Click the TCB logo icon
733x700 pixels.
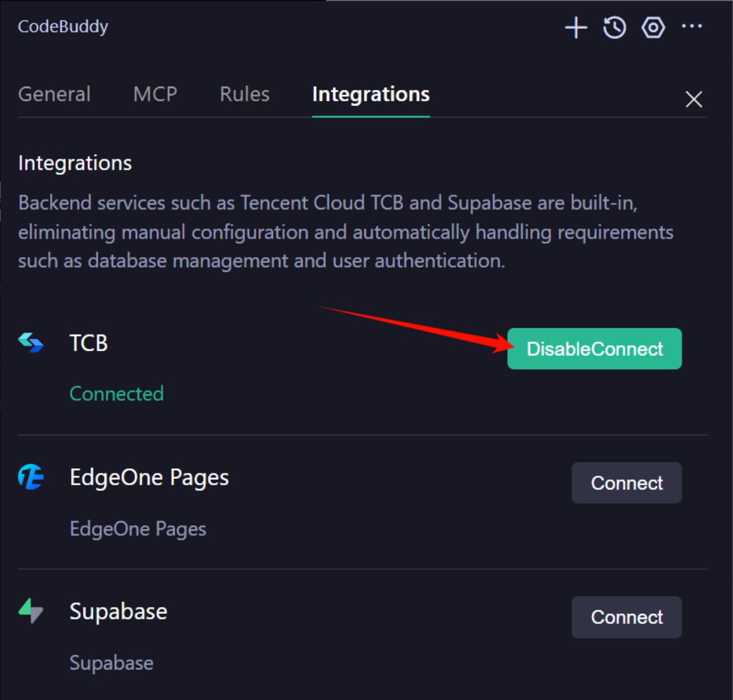31,343
